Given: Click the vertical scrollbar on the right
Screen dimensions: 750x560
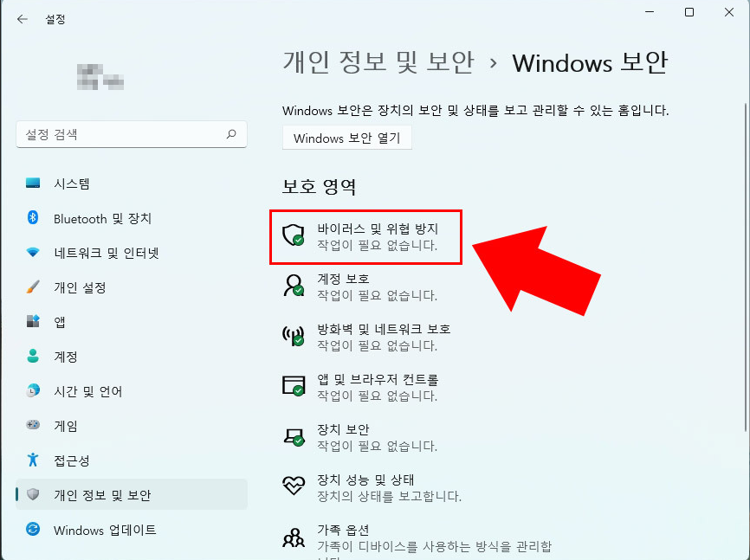Looking at the screenshot, I should pyautogui.click(x=745, y=267).
